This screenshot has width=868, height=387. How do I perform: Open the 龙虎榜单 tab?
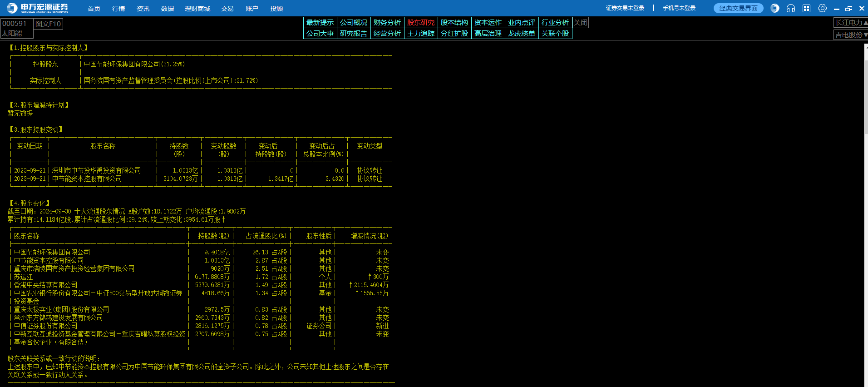click(522, 33)
